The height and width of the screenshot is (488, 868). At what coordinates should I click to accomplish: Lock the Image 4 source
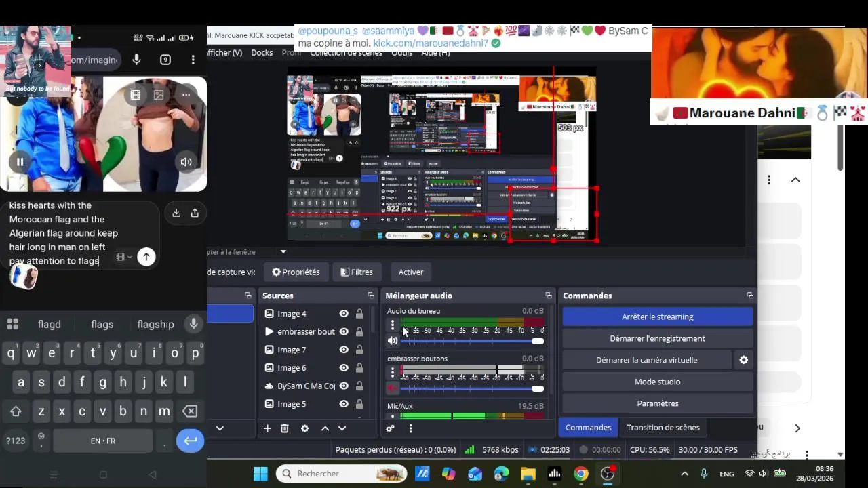[359, 314]
